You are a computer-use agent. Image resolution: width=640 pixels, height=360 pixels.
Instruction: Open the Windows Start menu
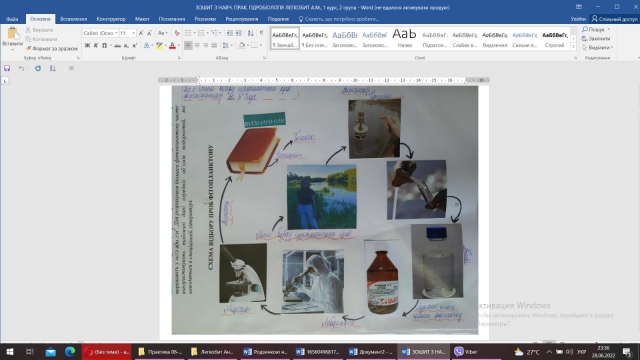(x=10, y=351)
